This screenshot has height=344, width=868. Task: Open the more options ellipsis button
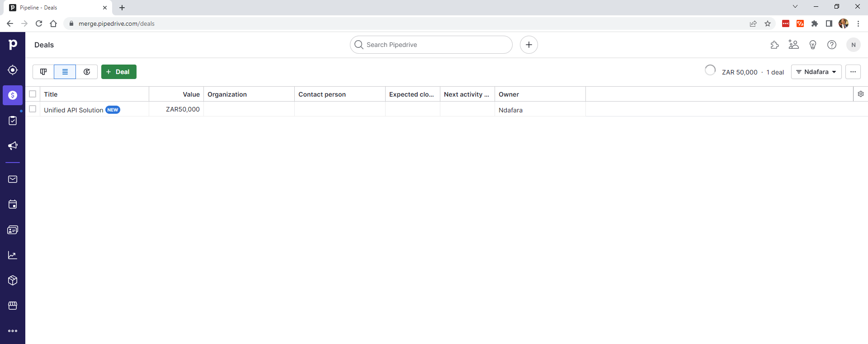853,72
